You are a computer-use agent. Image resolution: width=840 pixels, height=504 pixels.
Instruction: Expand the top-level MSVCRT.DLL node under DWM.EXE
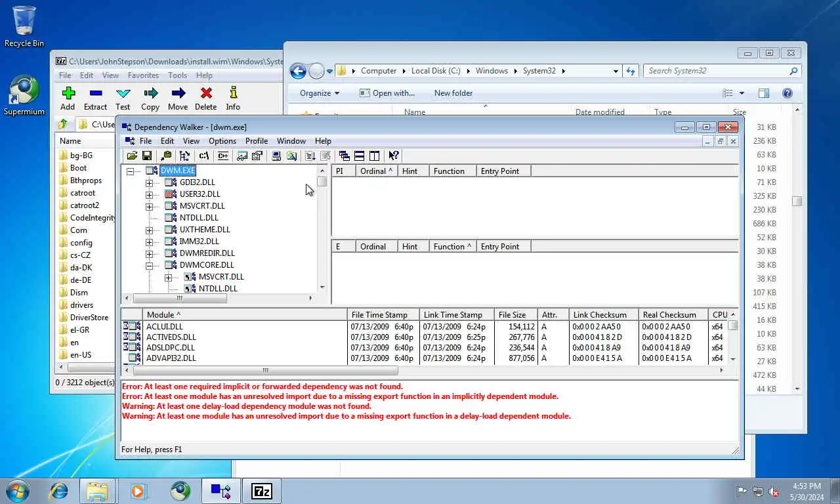tap(149, 206)
